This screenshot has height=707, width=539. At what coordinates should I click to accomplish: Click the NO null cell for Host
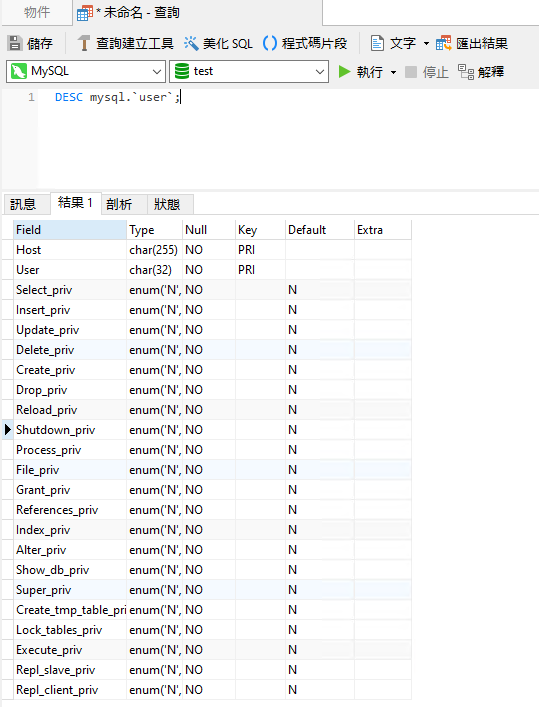(209, 250)
